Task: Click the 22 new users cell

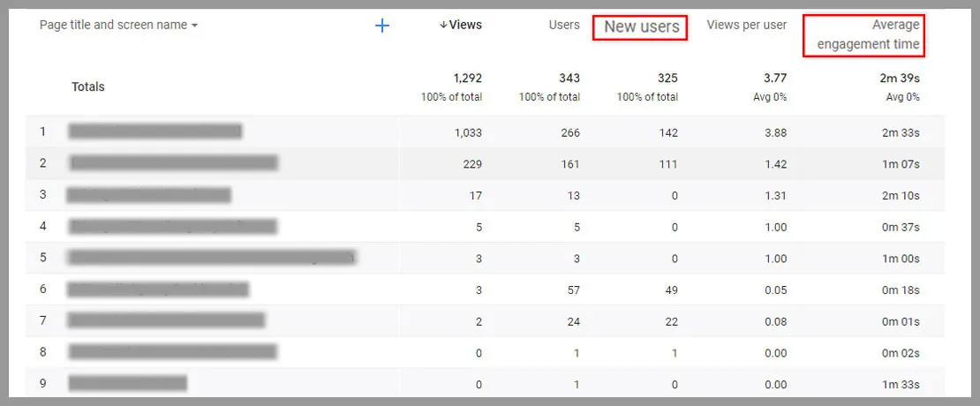Action: click(x=671, y=321)
